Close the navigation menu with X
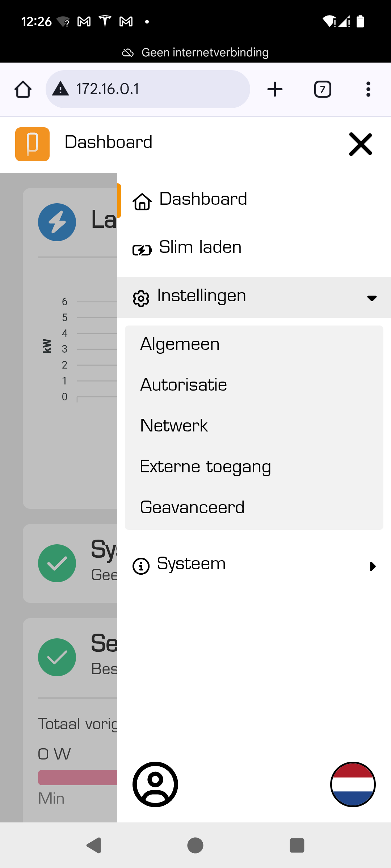Viewport: 391px width, 868px height. [360, 144]
